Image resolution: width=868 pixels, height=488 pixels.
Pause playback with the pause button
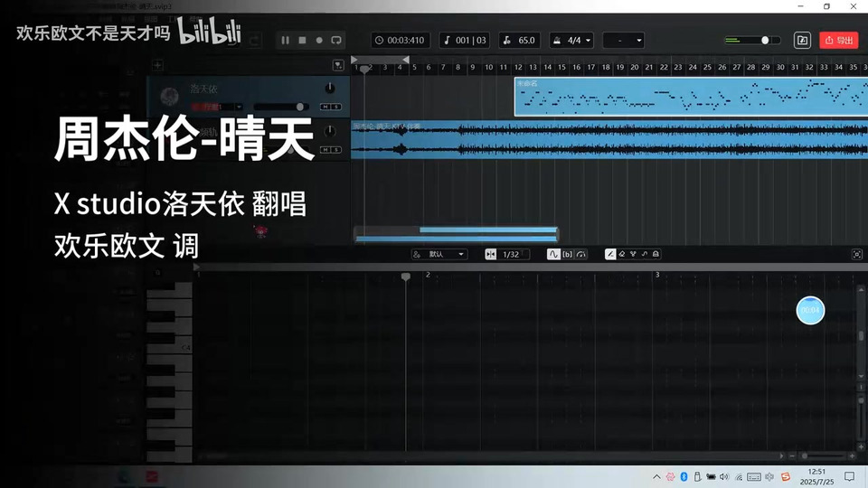(285, 41)
